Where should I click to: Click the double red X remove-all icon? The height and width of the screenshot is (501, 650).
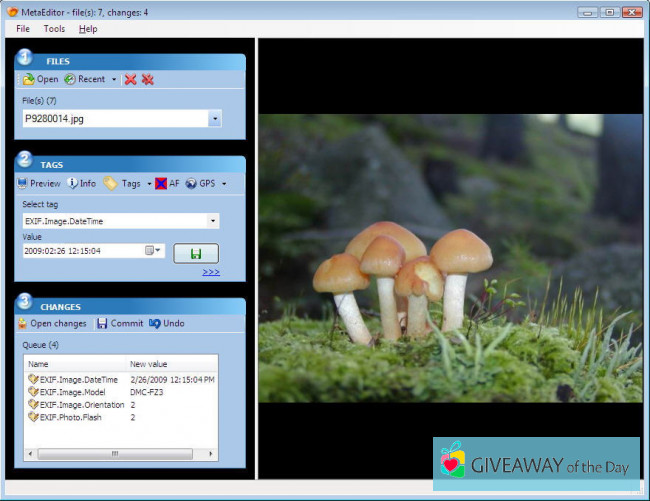(148, 79)
